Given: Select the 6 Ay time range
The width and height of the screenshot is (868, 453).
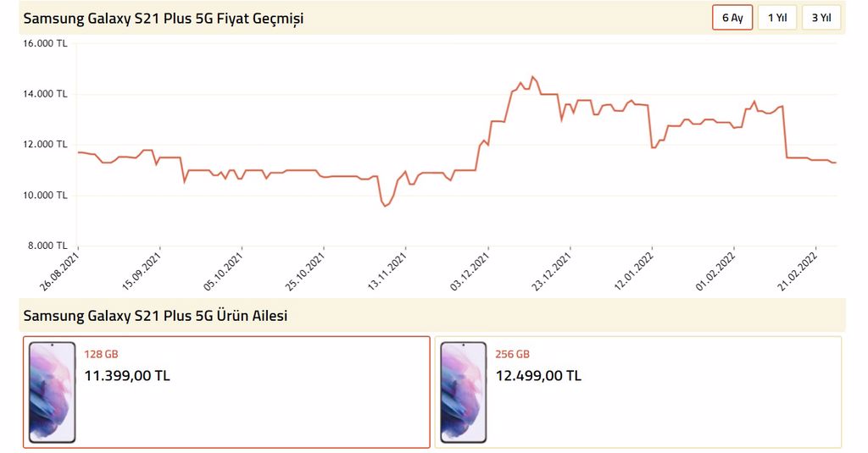Looking at the screenshot, I should coord(732,18).
